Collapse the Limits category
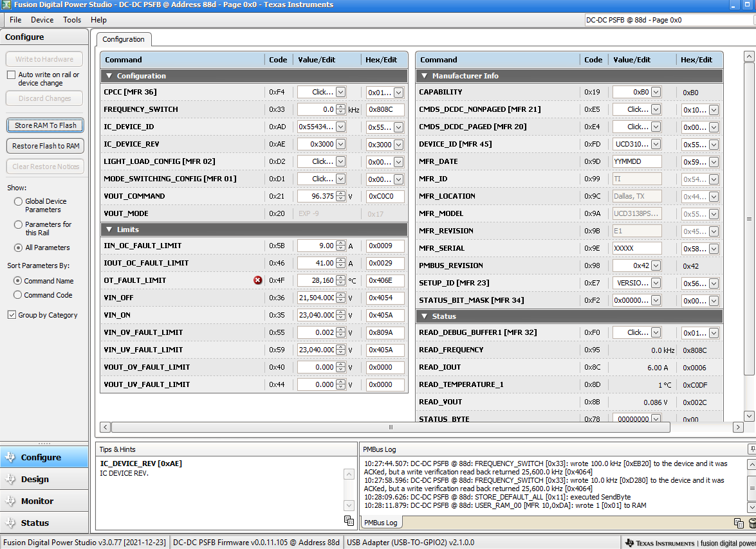 point(109,230)
